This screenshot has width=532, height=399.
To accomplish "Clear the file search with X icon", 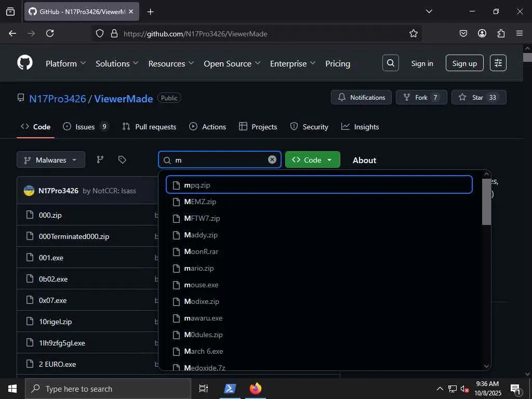I will coord(272,159).
